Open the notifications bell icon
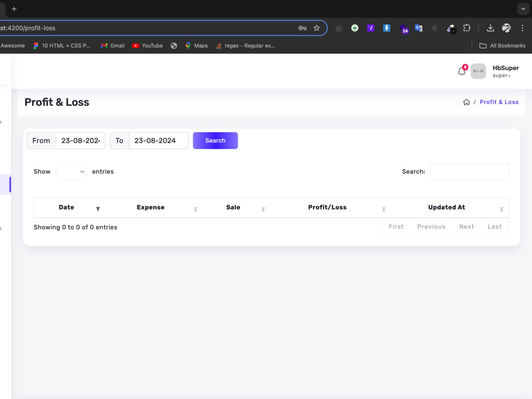The image size is (532, 399). (x=461, y=71)
